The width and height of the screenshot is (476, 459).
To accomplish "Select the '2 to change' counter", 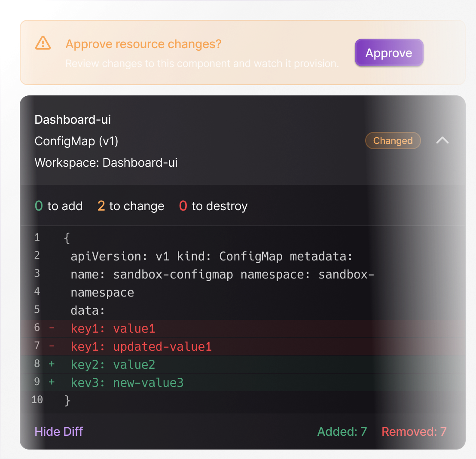I will tap(131, 206).
